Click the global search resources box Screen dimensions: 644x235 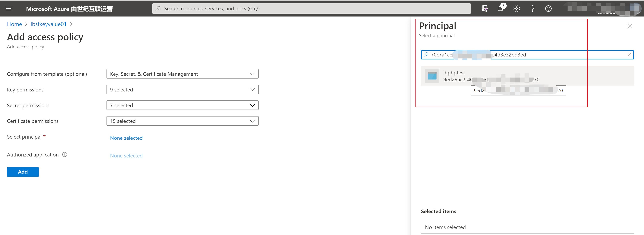(x=311, y=9)
